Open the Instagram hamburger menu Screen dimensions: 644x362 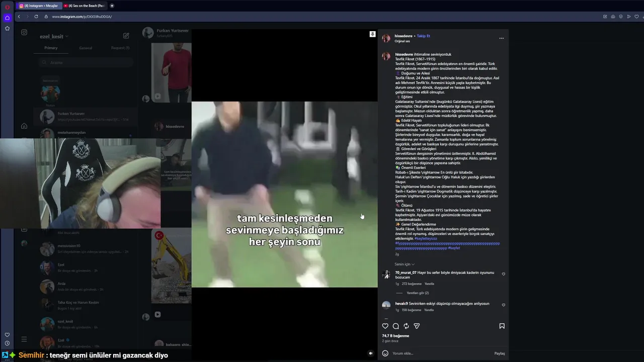[24, 339]
